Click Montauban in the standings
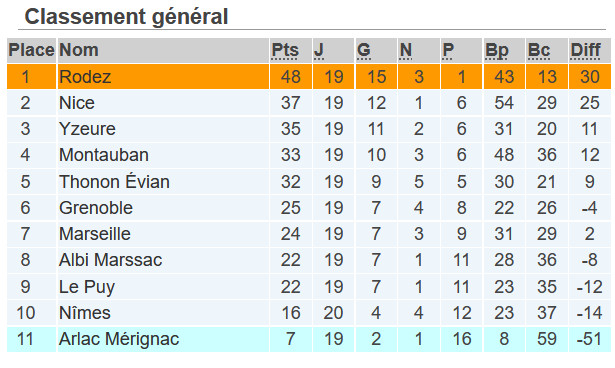This screenshot has height=368, width=615. coord(104,155)
